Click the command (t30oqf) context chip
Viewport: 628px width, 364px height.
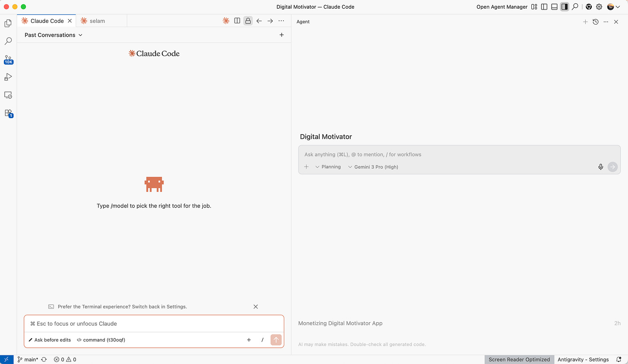(101, 340)
